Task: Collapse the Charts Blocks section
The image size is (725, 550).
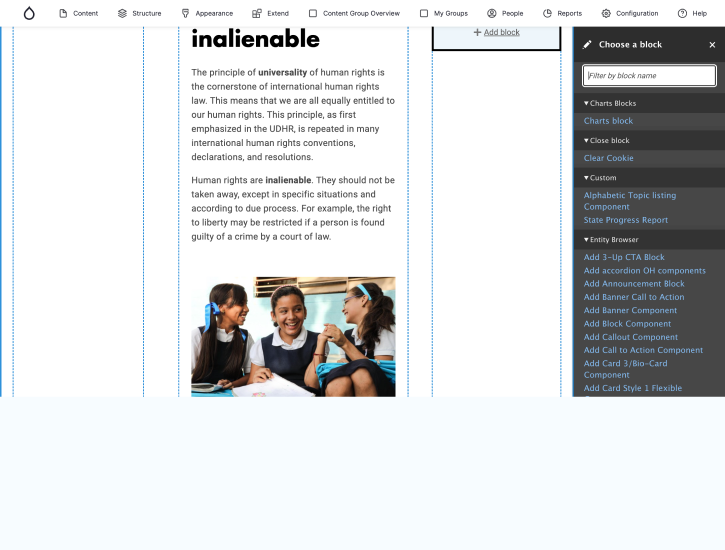Action: pos(612,103)
